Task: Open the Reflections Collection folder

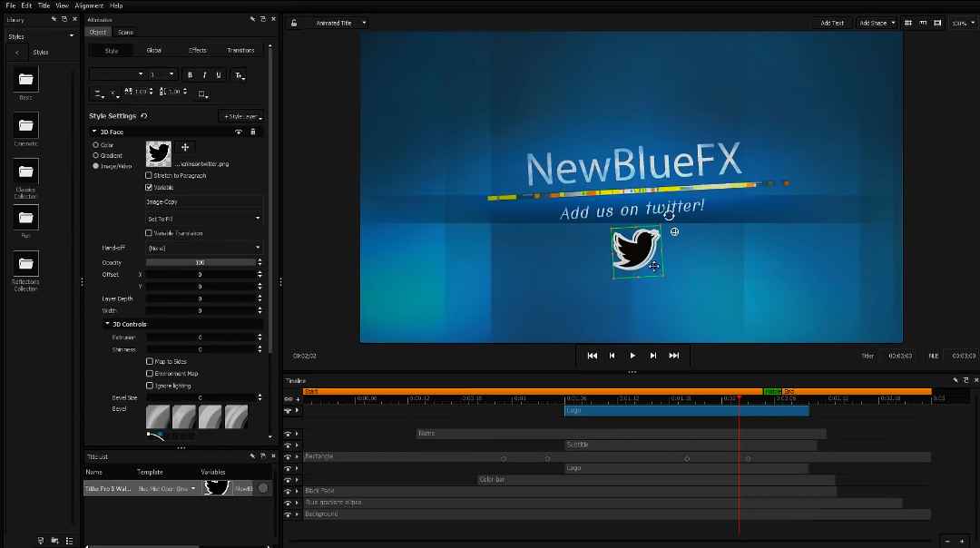Action: pyautogui.click(x=25, y=264)
